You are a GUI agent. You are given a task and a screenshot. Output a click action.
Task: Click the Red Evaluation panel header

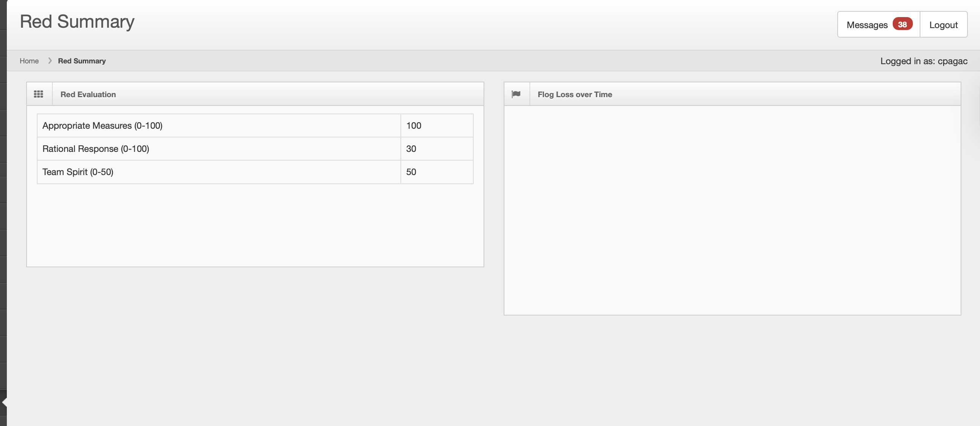(x=88, y=95)
